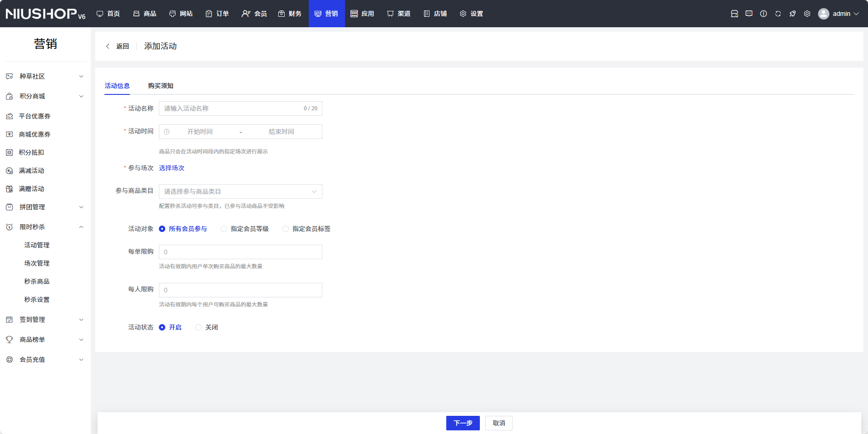Select the 指定会员等级 radio option
Viewport: 868px width, 434px height.
224,229
